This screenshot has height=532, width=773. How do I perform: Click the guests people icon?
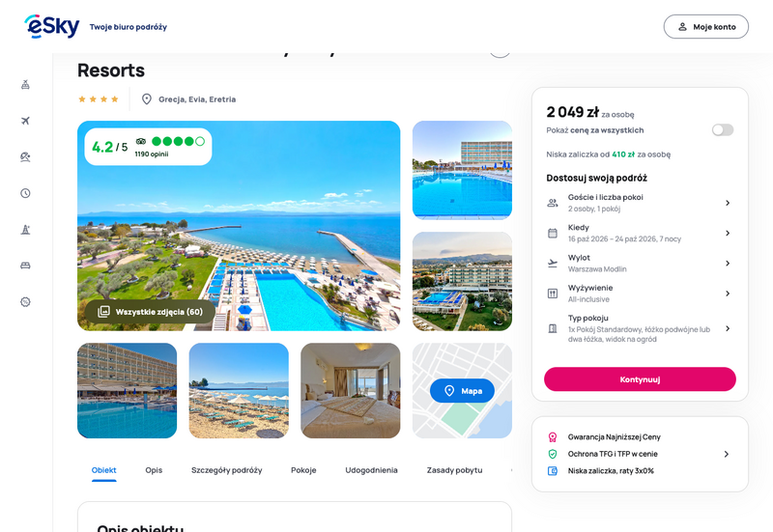[x=553, y=203]
